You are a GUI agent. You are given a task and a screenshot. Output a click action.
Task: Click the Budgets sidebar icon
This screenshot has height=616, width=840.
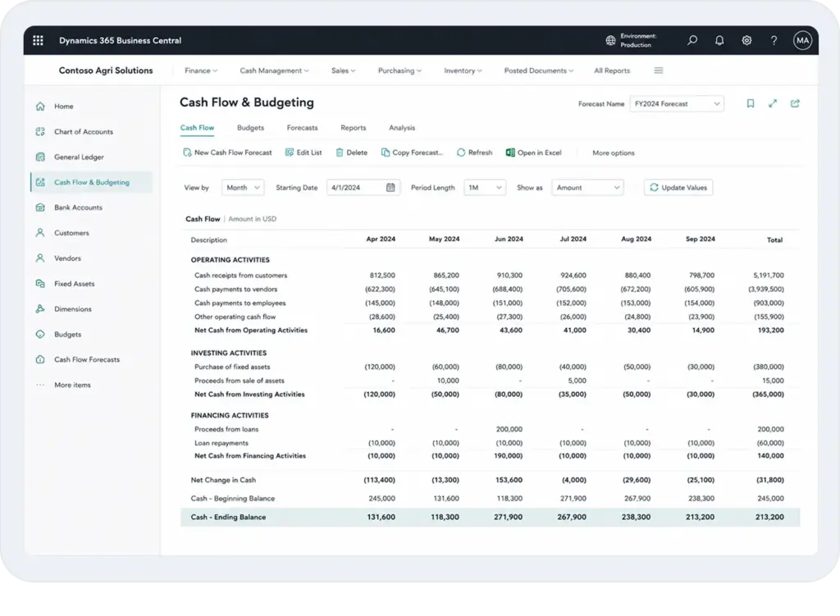pyautogui.click(x=40, y=334)
